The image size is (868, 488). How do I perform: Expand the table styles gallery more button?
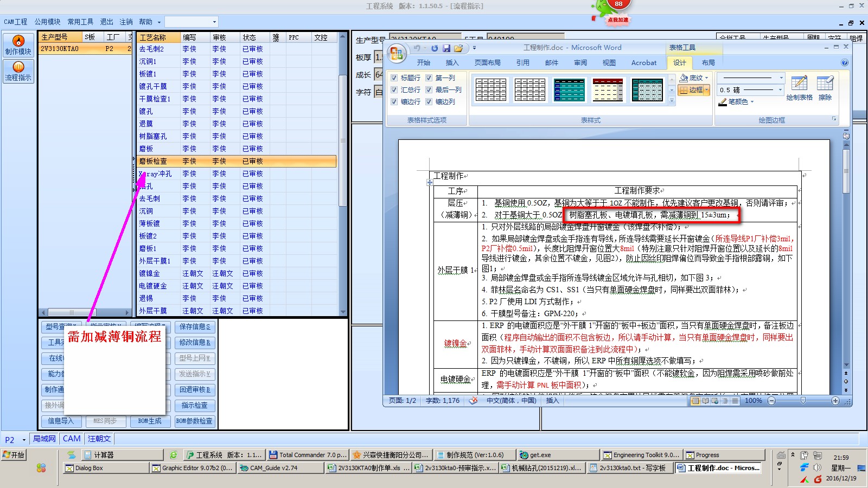click(x=672, y=101)
